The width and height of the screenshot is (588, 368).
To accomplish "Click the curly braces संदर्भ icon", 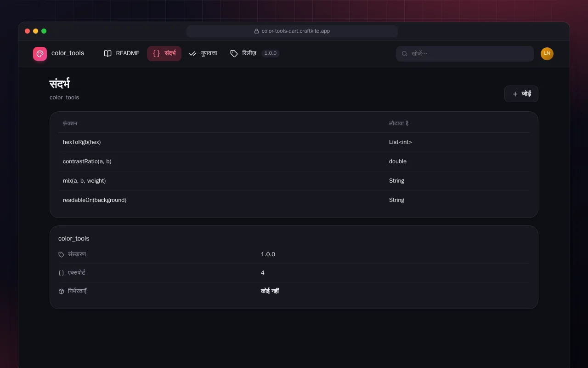I will [157, 53].
